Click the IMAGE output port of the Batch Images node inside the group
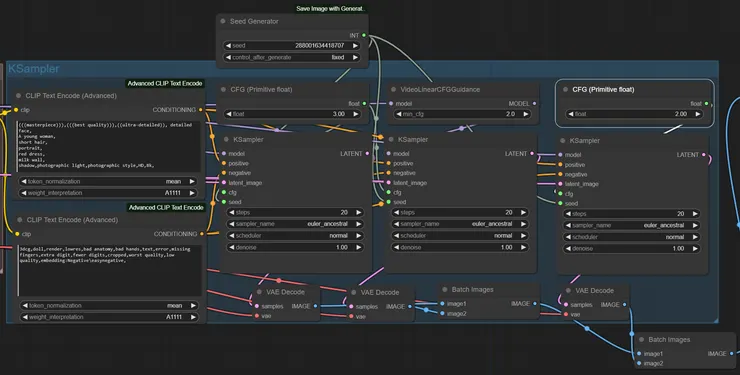Viewport: 740px width, 375px height. click(535, 304)
